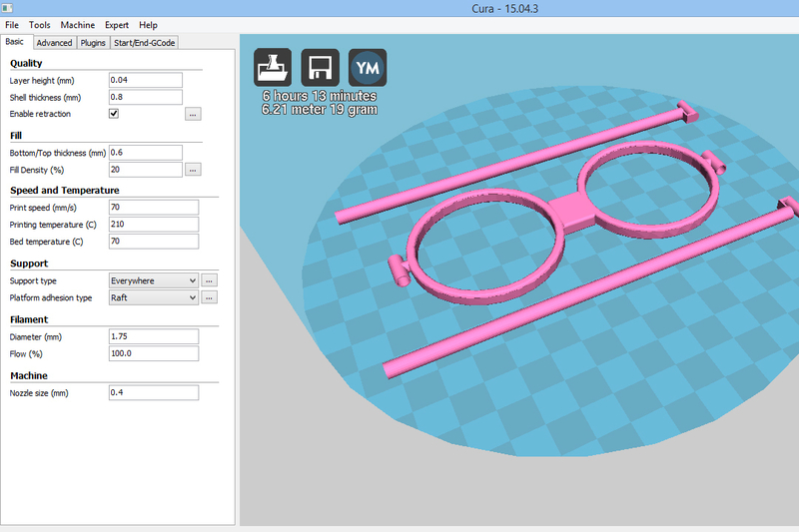
Task: Click the Print speed input field
Action: click(x=154, y=208)
